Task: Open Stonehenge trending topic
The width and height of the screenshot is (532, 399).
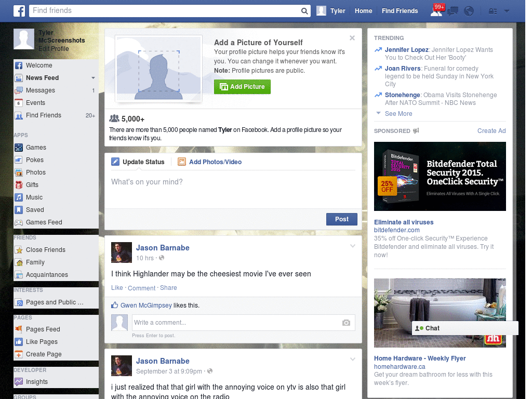Action: [403, 95]
